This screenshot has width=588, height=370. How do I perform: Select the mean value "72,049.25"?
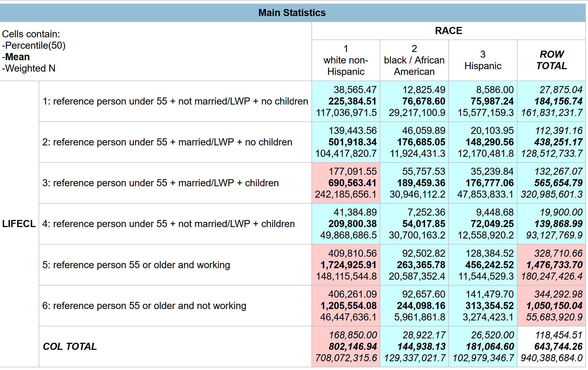[x=492, y=224]
